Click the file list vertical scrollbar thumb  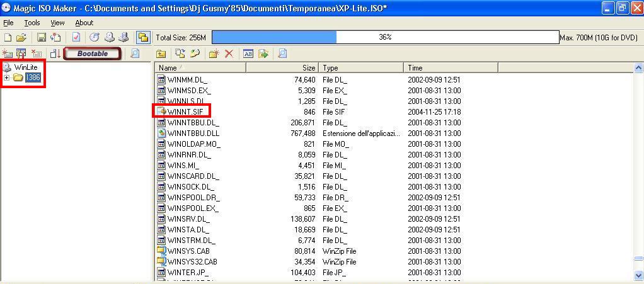coord(639,258)
